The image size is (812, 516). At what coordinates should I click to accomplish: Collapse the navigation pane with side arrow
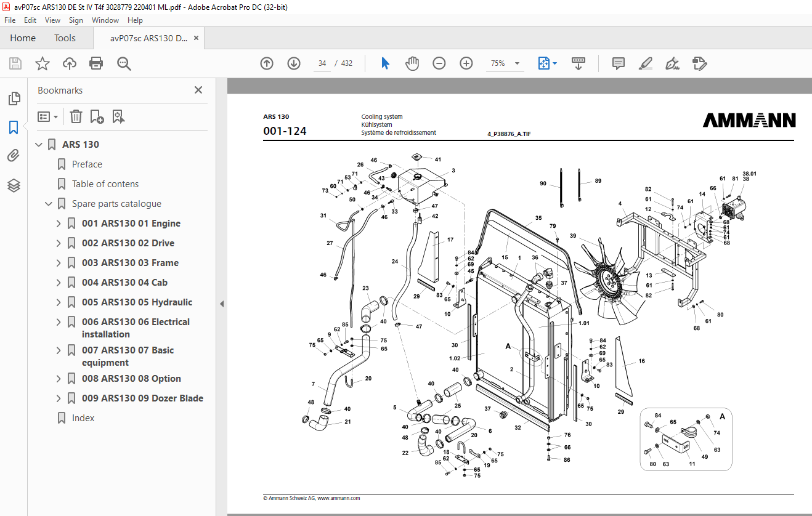click(x=222, y=304)
